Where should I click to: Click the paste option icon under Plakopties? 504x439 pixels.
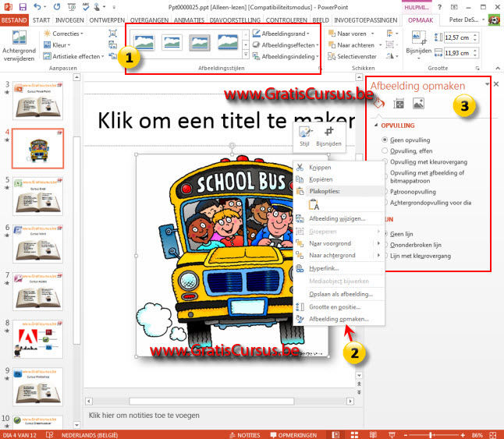314,204
